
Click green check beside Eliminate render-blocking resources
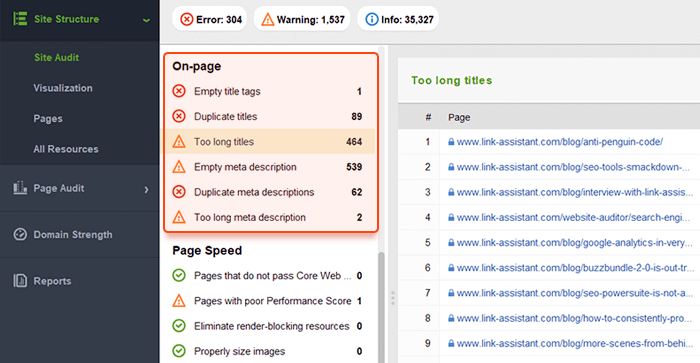179,326
